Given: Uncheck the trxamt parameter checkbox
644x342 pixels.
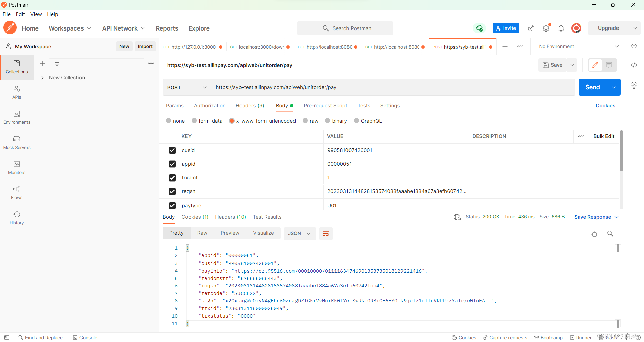Looking at the screenshot, I should [172, 178].
